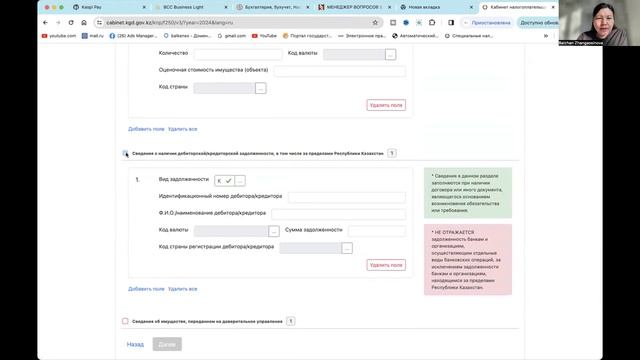Click the Вид задолженности value field with checkmark

click(224, 181)
